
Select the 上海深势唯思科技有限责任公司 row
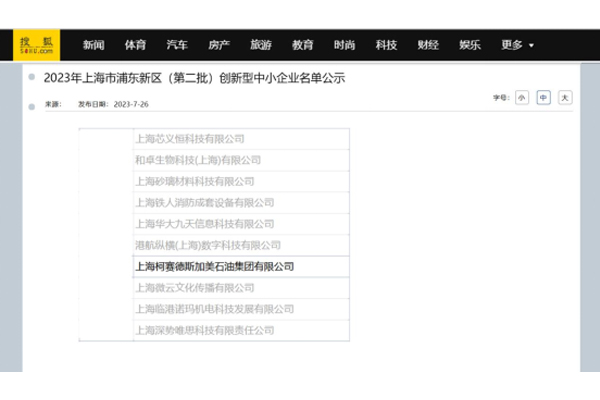pos(203,330)
